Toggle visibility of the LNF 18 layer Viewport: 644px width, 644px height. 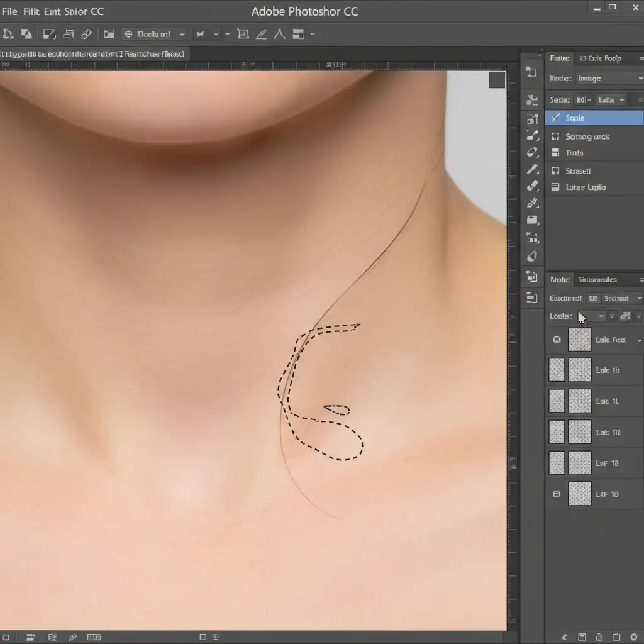[x=557, y=494]
